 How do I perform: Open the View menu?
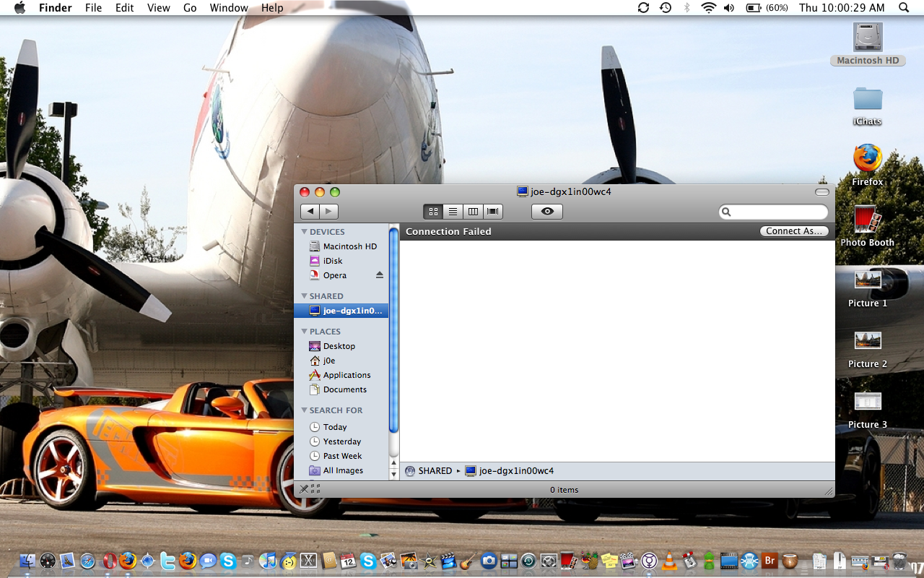158,8
